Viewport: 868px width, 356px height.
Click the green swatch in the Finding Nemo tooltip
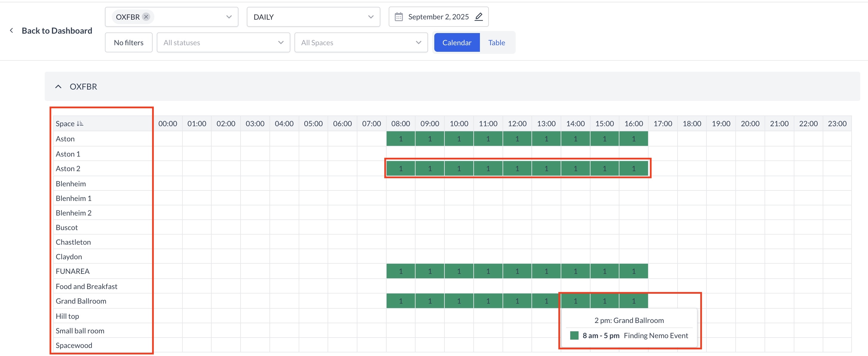(574, 335)
